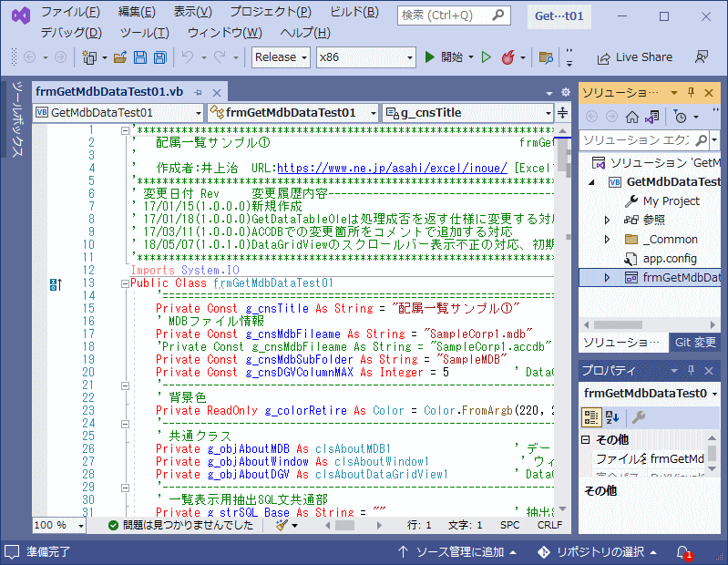The height and width of the screenshot is (565, 728).
Task: Open the Release configuration dropdown
Action: click(281, 56)
